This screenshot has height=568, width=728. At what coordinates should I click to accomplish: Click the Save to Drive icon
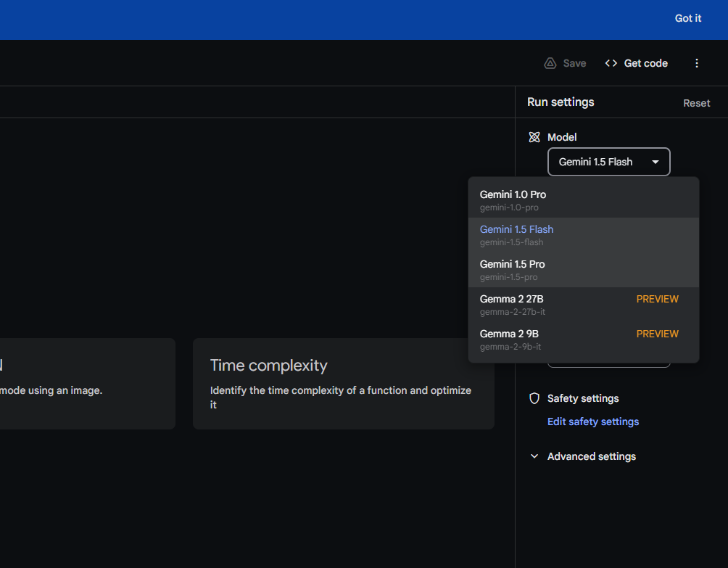pos(550,63)
